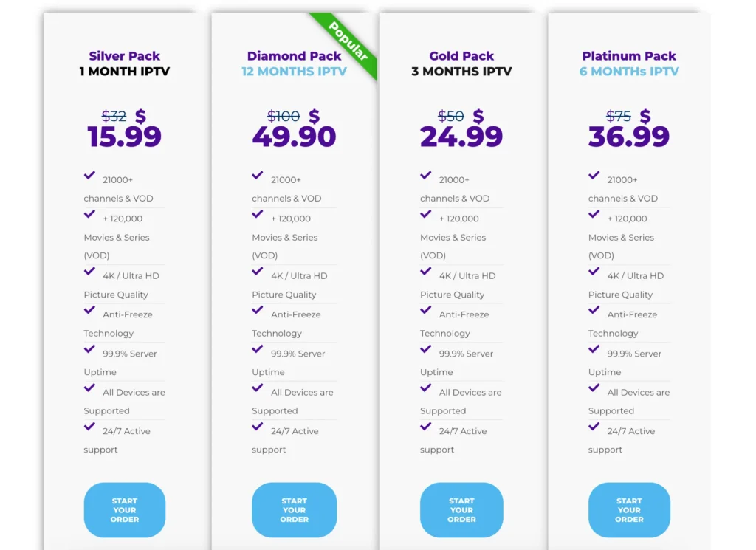The width and height of the screenshot is (756, 550).
Task: Click checkmark beside Gold Pack 4K Ultra HD
Action: coord(426,271)
